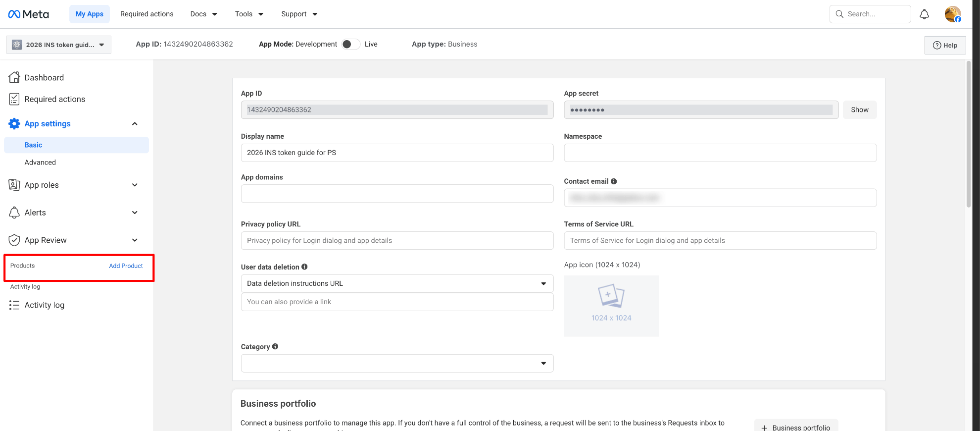Open the Docs menu
The image size is (980, 431).
203,14
